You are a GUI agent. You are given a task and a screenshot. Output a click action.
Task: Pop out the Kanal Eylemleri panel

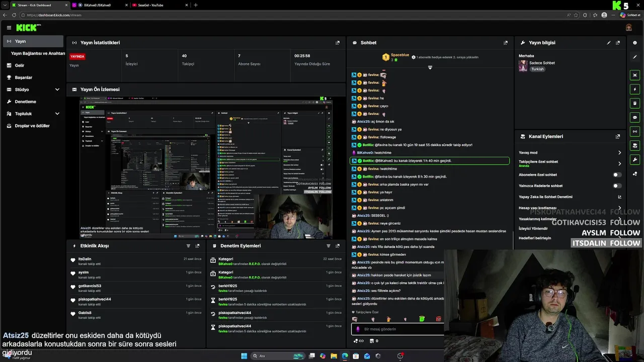(618, 136)
